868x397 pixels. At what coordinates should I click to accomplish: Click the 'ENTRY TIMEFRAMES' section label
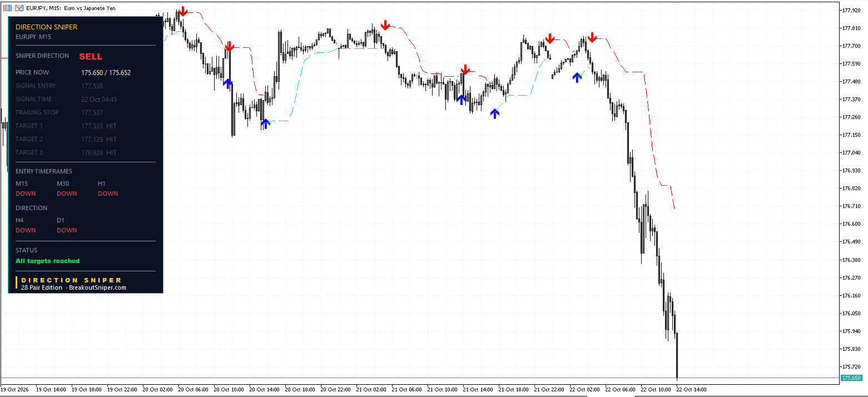[x=44, y=171]
